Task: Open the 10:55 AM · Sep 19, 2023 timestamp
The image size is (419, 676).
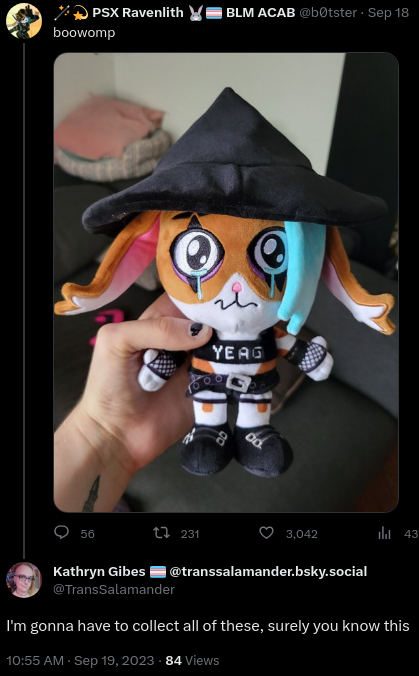Action: (80, 660)
